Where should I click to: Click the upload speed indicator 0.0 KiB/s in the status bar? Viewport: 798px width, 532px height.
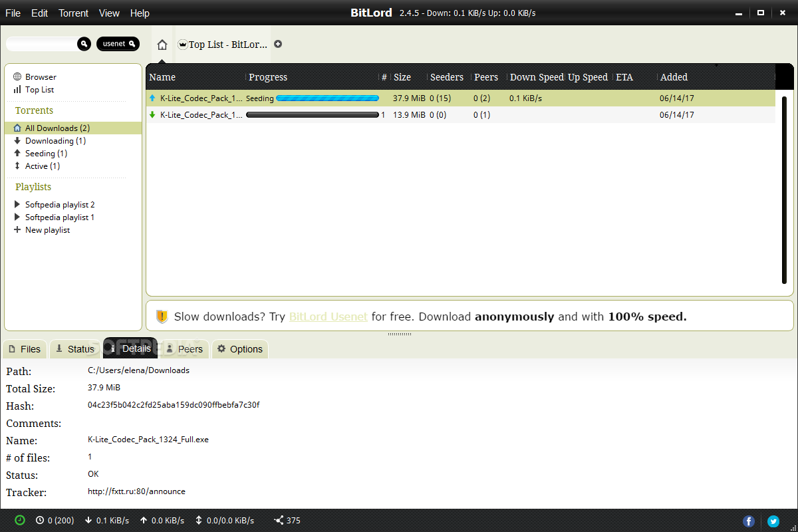pos(162,520)
